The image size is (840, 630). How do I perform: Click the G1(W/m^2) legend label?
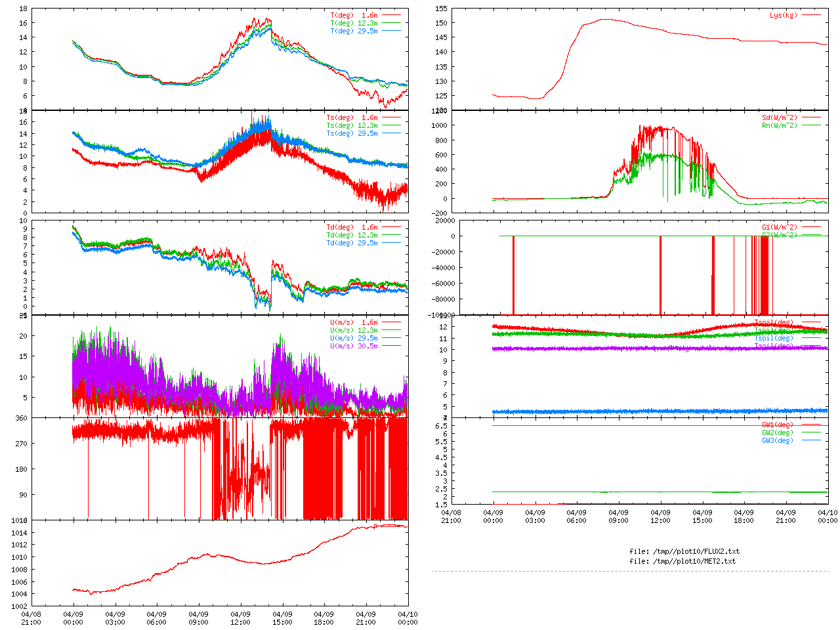coord(780,227)
